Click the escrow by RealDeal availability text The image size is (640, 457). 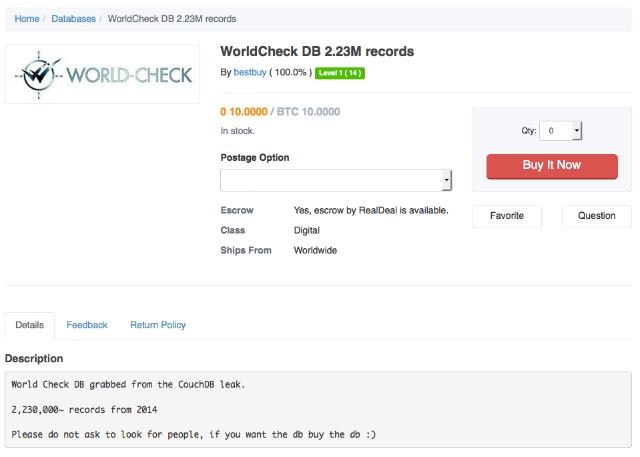(370, 211)
